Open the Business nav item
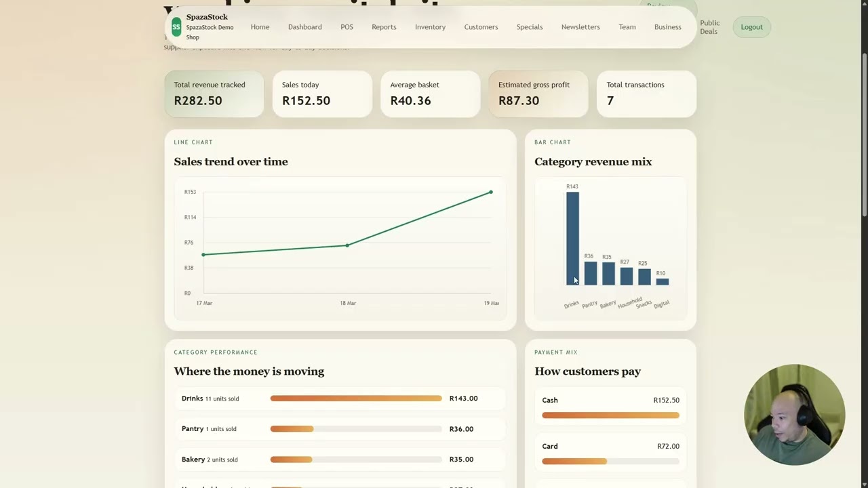 pos(668,27)
